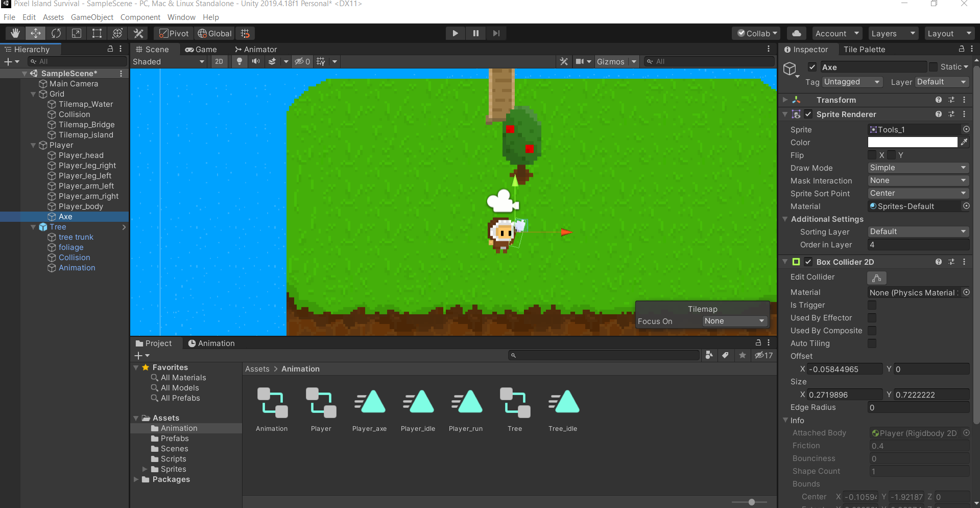The image size is (980, 508).
Task: Toggle hidden objects visibility in scene
Action: [302, 61]
